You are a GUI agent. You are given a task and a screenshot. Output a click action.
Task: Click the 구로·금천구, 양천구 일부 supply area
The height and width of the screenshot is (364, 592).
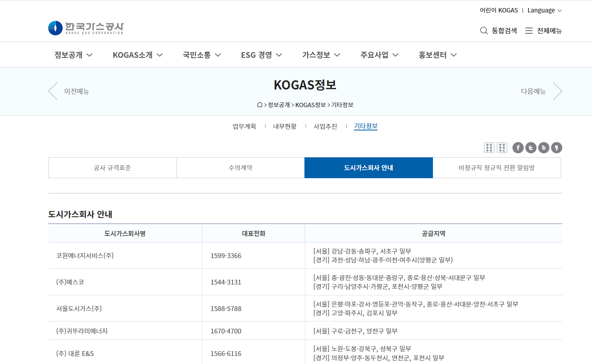(355, 331)
